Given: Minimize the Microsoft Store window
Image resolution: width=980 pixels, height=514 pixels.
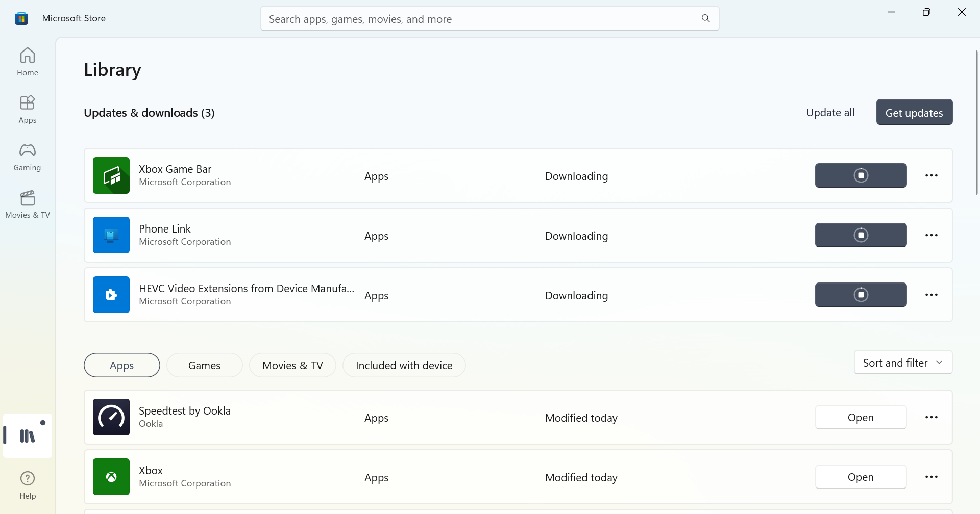Looking at the screenshot, I should pyautogui.click(x=892, y=12).
